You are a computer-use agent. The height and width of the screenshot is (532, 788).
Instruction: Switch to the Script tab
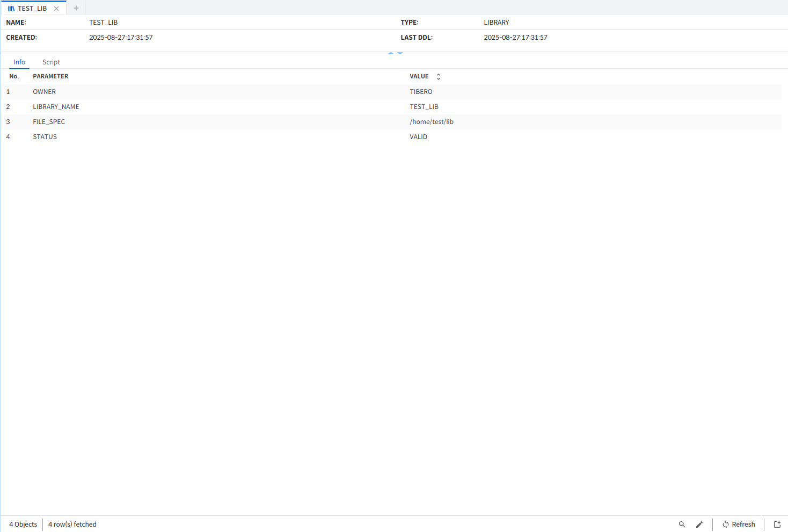[51, 62]
